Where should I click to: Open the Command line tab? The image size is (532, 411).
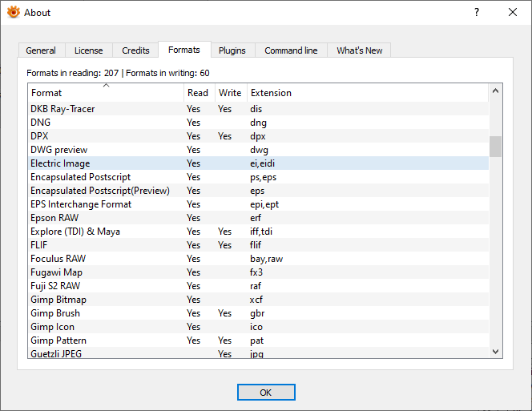[x=291, y=50]
